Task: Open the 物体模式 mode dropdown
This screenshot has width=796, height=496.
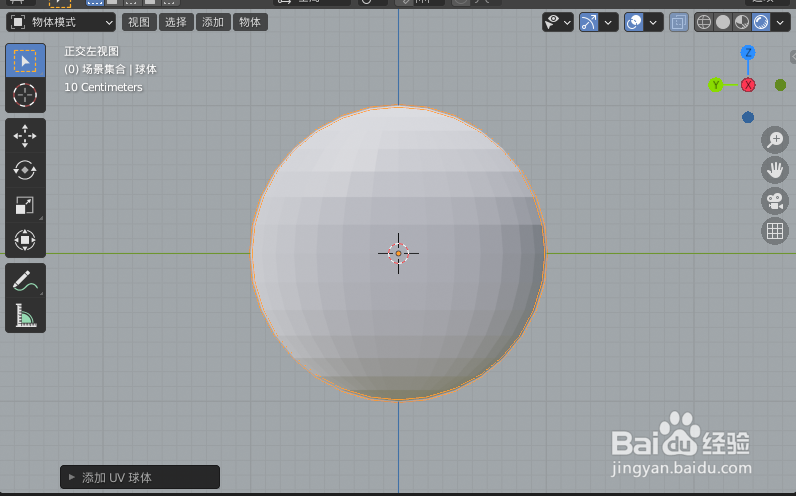Action: 61,22
